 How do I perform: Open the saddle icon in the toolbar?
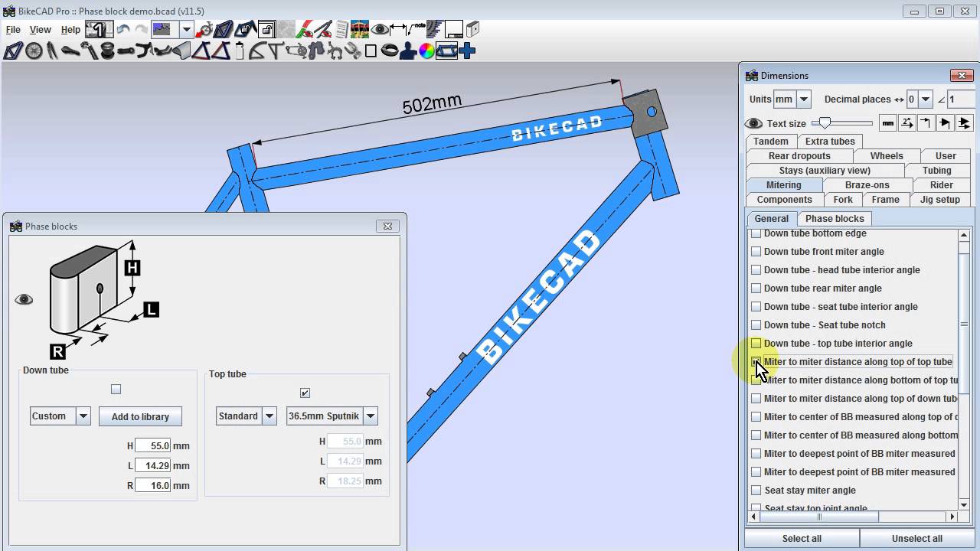70,51
